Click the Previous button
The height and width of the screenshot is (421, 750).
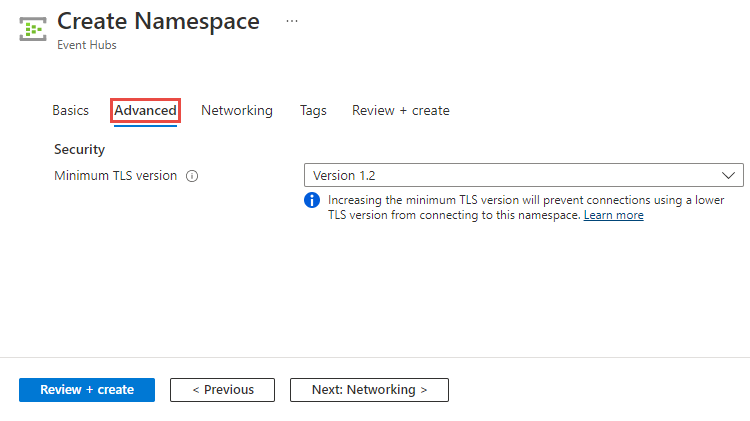(x=223, y=390)
